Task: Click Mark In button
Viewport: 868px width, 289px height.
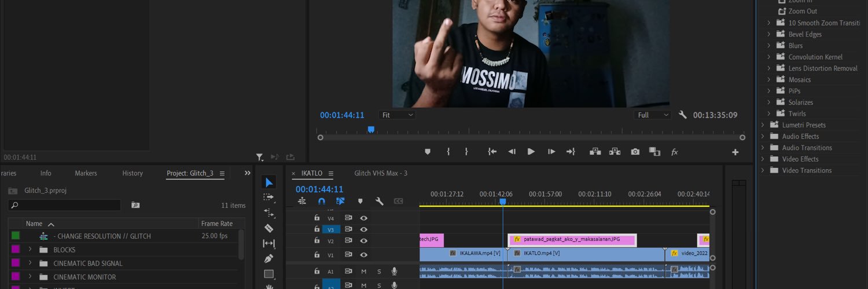Action: pos(448,152)
